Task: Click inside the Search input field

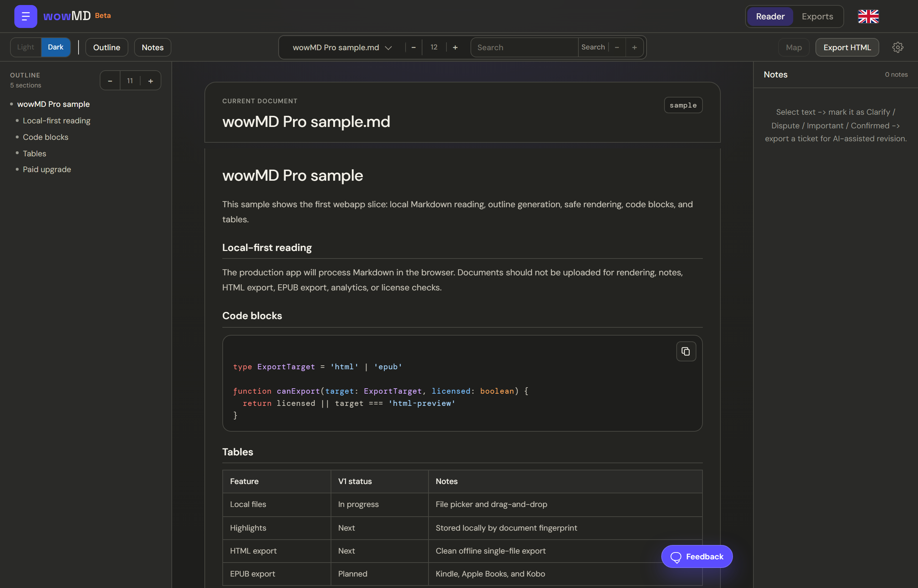Action: tap(524, 47)
